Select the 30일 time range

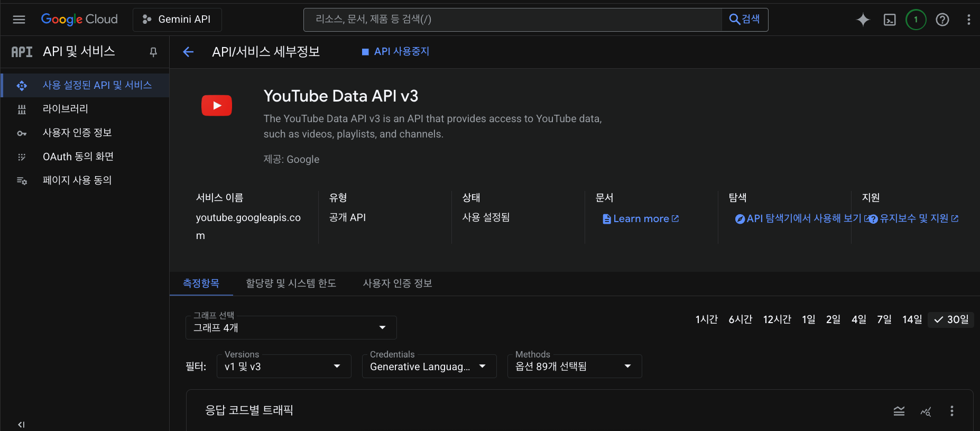coord(951,319)
